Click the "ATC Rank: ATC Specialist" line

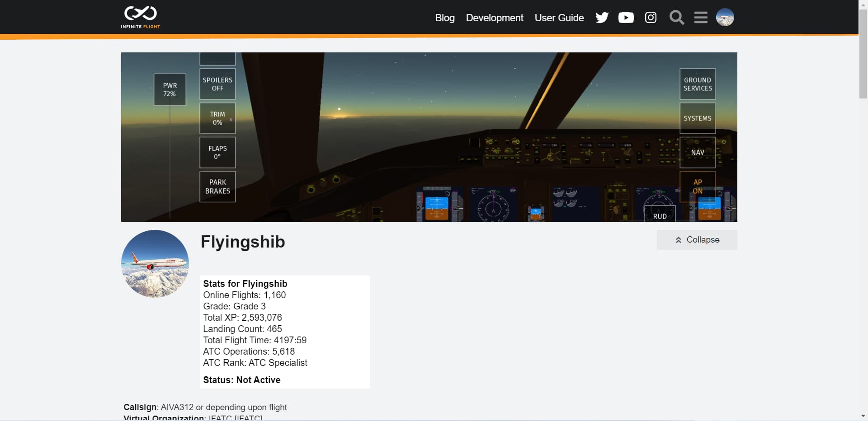pos(255,363)
